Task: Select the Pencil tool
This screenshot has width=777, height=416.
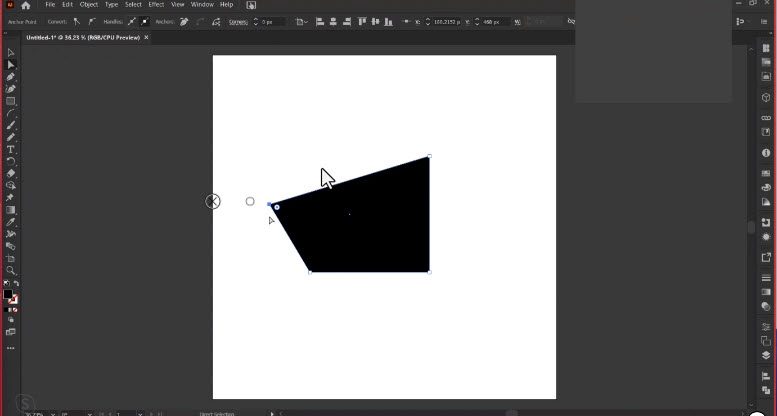Action: 10,137
